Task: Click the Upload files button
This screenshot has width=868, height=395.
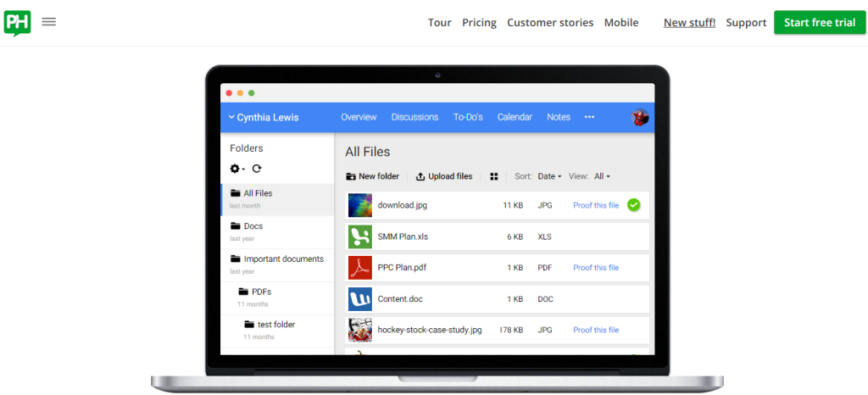Action: [x=444, y=176]
